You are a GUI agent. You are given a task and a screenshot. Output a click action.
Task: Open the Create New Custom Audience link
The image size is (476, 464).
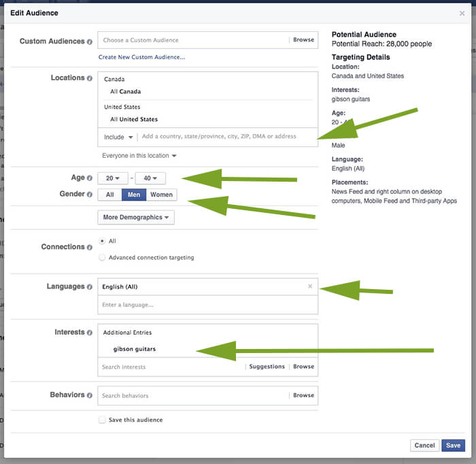click(x=141, y=57)
